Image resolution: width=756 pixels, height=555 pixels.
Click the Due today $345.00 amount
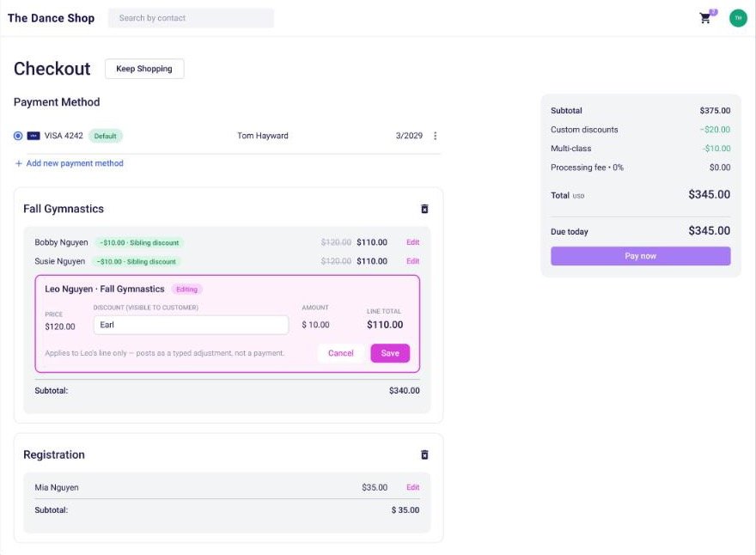[x=710, y=230]
